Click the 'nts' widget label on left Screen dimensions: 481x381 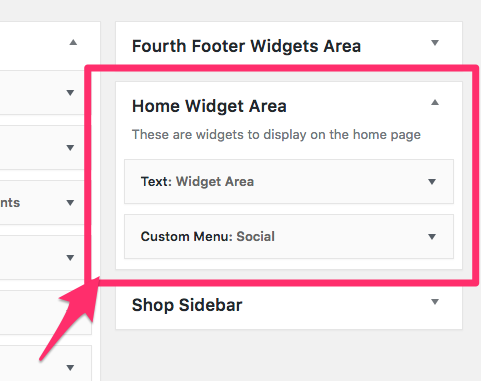(10, 203)
